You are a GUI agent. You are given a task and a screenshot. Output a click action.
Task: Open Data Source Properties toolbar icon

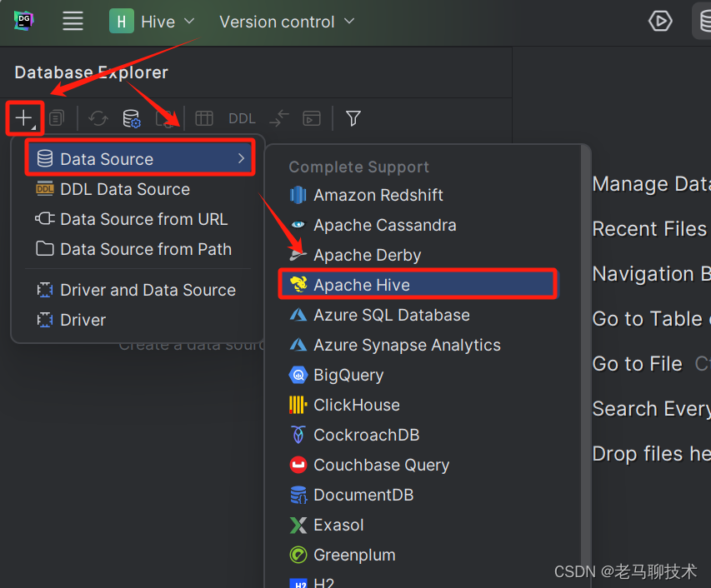[x=132, y=119]
